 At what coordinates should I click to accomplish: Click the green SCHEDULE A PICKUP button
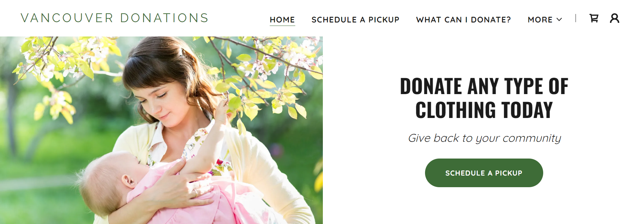click(484, 173)
